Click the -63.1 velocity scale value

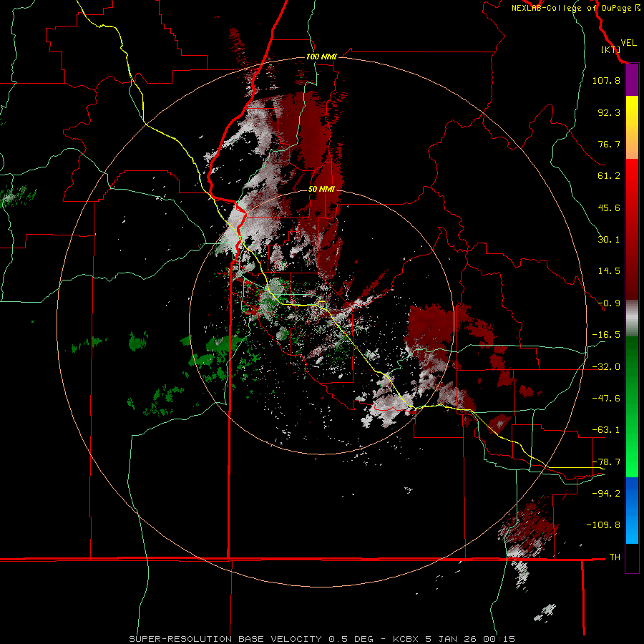[606, 430]
